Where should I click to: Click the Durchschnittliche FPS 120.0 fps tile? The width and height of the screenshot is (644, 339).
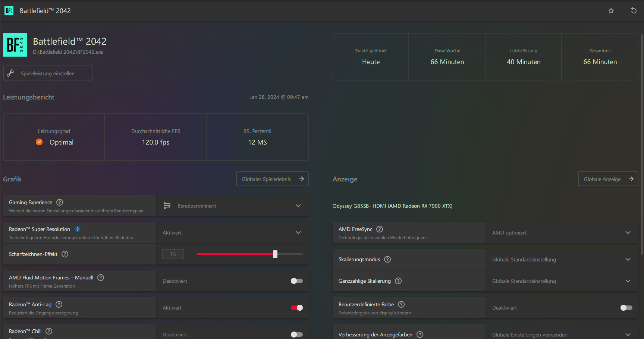155,137
